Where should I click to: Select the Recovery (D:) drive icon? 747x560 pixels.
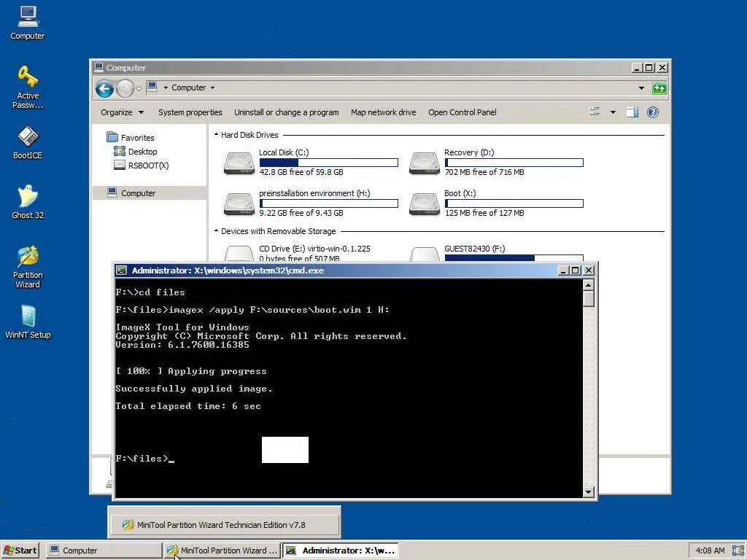coord(425,163)
